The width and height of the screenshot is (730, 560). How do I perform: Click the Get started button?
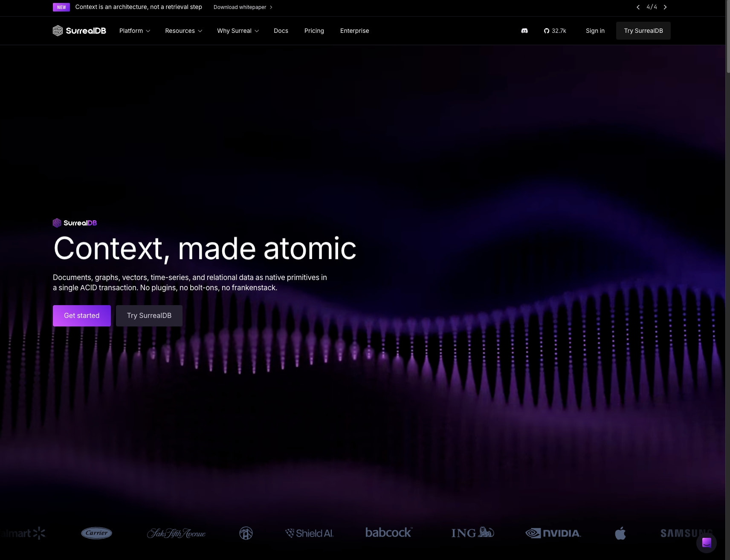[82, 316]
